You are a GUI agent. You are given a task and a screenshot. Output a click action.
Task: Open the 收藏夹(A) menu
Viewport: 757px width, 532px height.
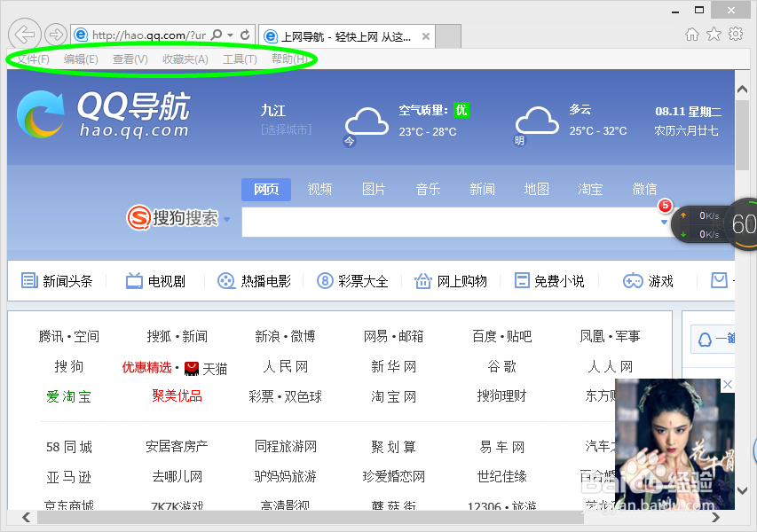click(185, 59)
